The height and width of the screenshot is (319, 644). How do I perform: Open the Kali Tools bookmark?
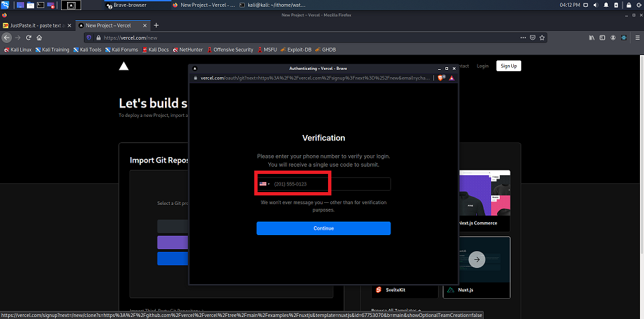pos(87,50)
